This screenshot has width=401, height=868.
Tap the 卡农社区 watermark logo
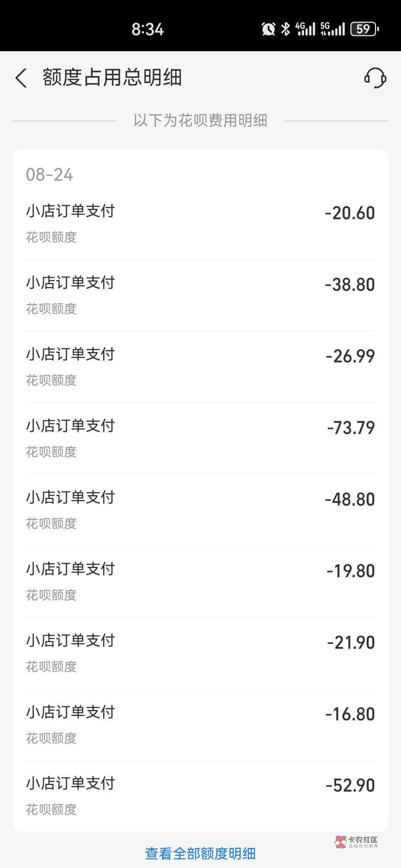[x=356, y=842]
